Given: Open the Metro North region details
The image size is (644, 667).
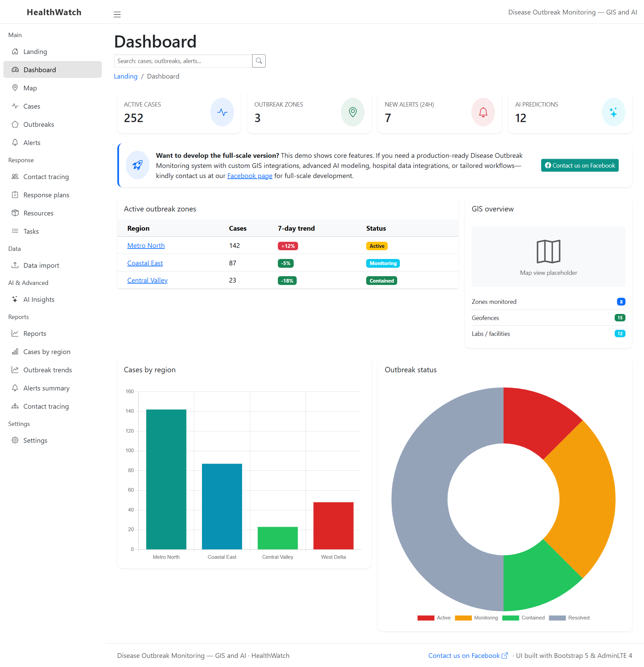Looking at the screenshot, I should pos(146,245).
